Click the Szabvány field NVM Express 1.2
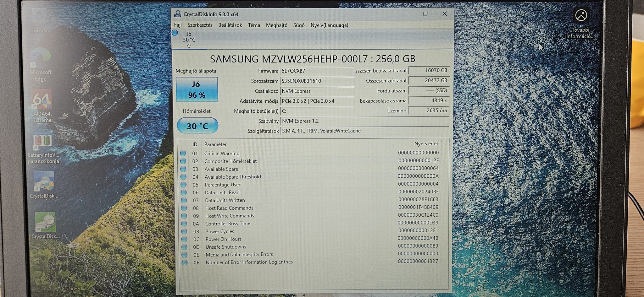 click(x=365, y=121)
